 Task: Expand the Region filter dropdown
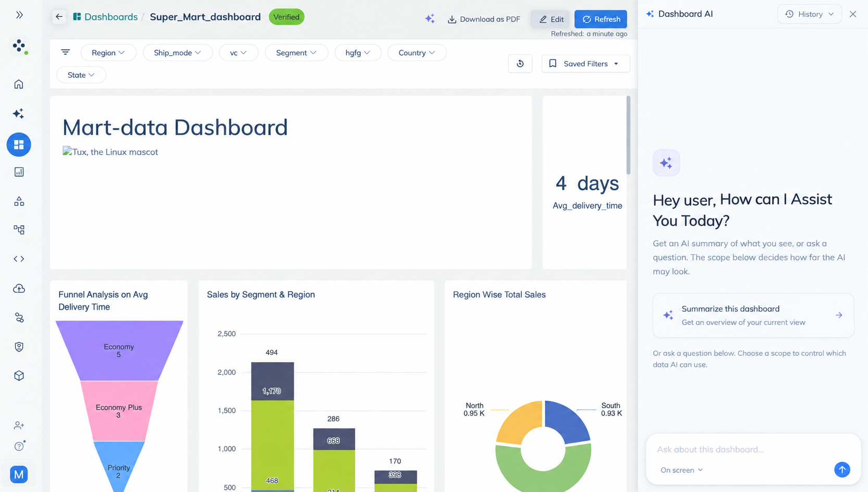pyautogui.click(x=108, y=53)
